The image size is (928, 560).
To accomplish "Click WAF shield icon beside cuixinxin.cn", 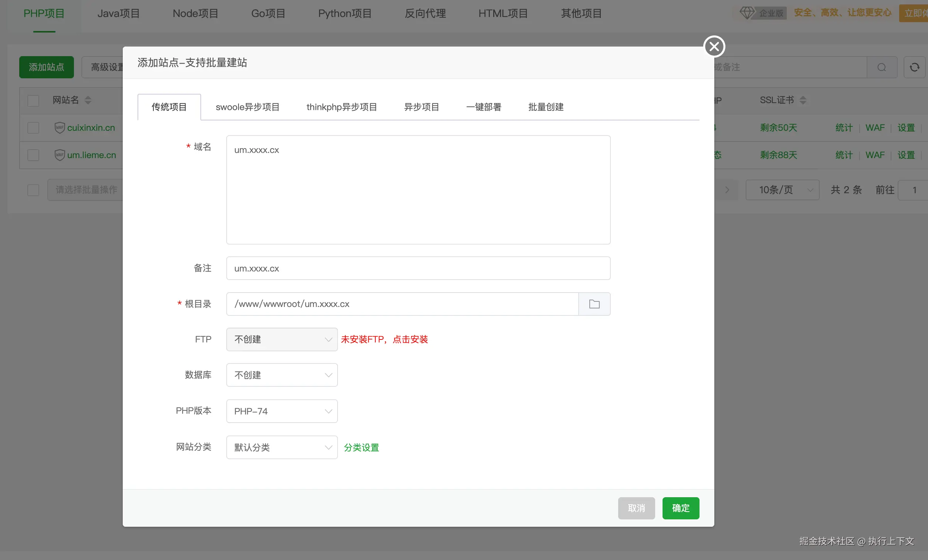I will [x=60, y=127].
